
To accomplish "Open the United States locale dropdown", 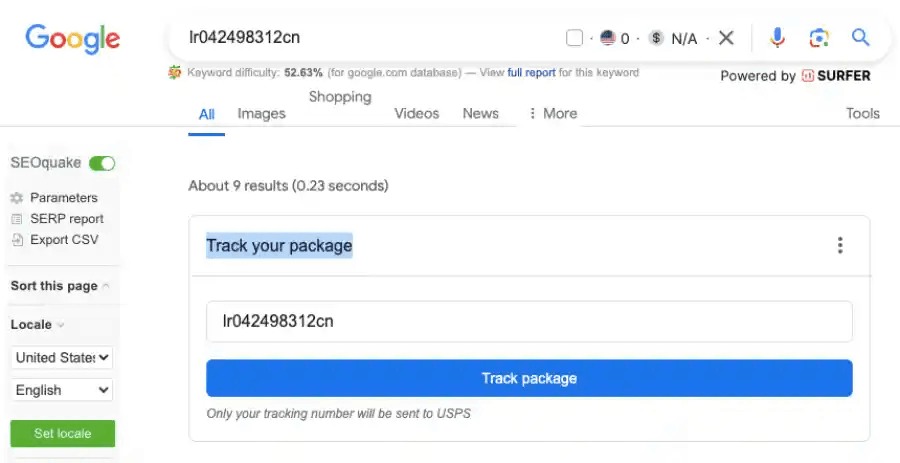I will pos(61,357).
